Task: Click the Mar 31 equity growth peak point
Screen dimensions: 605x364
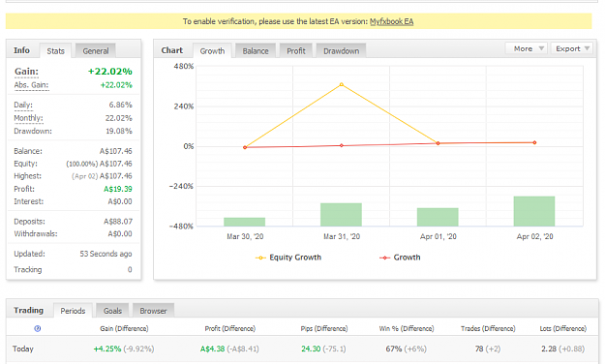Action: tap(342, 84)
